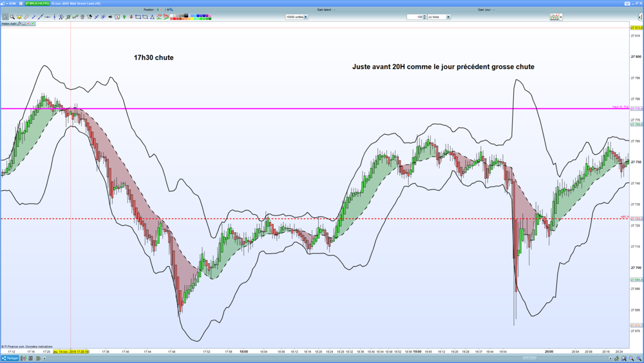Click the 18:00 time axis label
The width and height of the screenshot is (644, 363).
243,351
